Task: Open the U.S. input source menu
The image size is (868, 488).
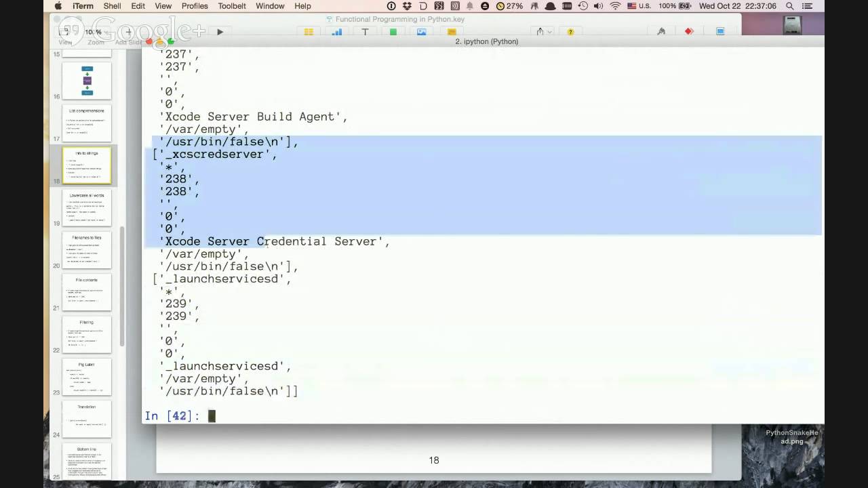Action: [x=639, y=6]
